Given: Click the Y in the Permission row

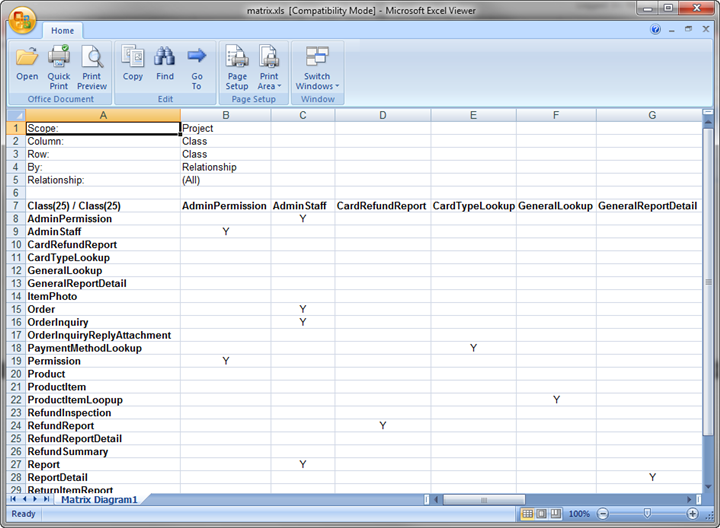Looking at the screenshot, I should (x=225, y=361).
